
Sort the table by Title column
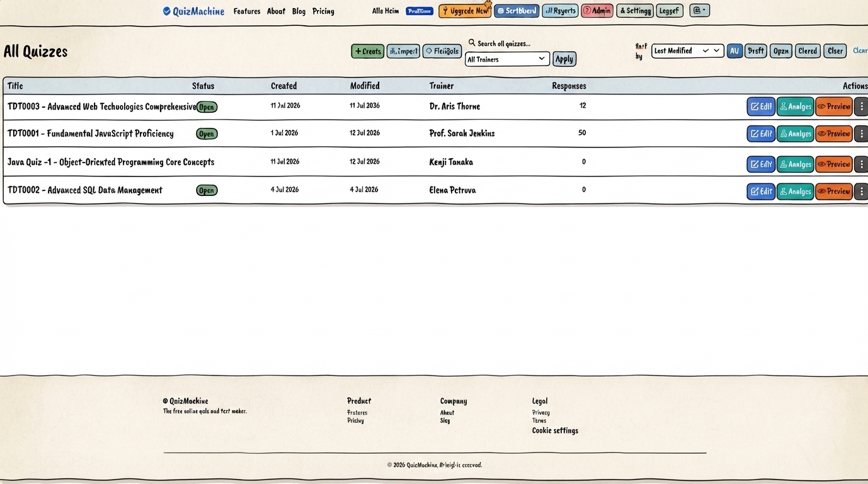(15, 86)
